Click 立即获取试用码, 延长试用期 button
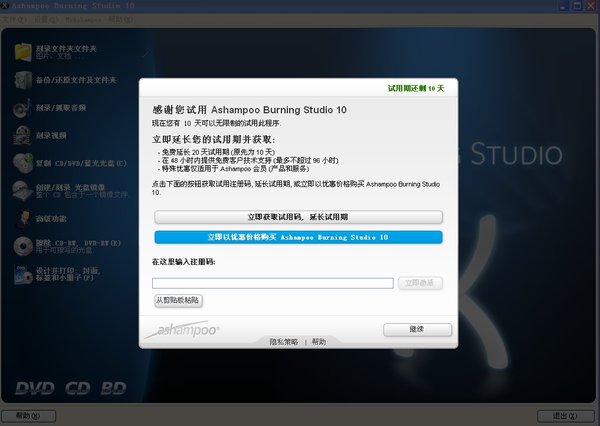The width and height of the screenshot is (600, 426). (x=298, y=217)
